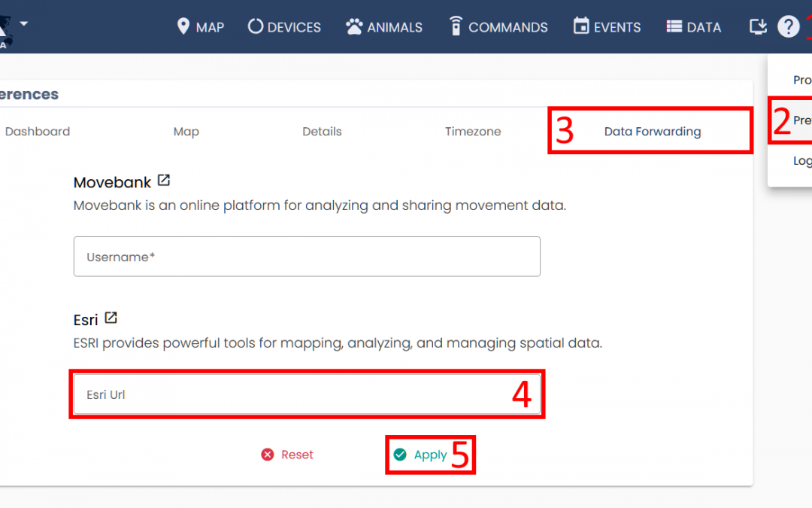Click the Events calendar icon

pos(581,26)
